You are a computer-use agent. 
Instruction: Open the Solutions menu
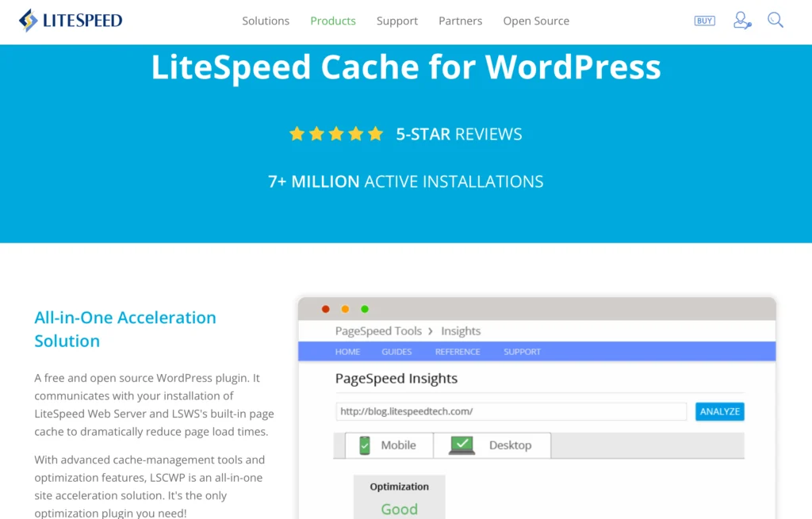click(266, 21)
